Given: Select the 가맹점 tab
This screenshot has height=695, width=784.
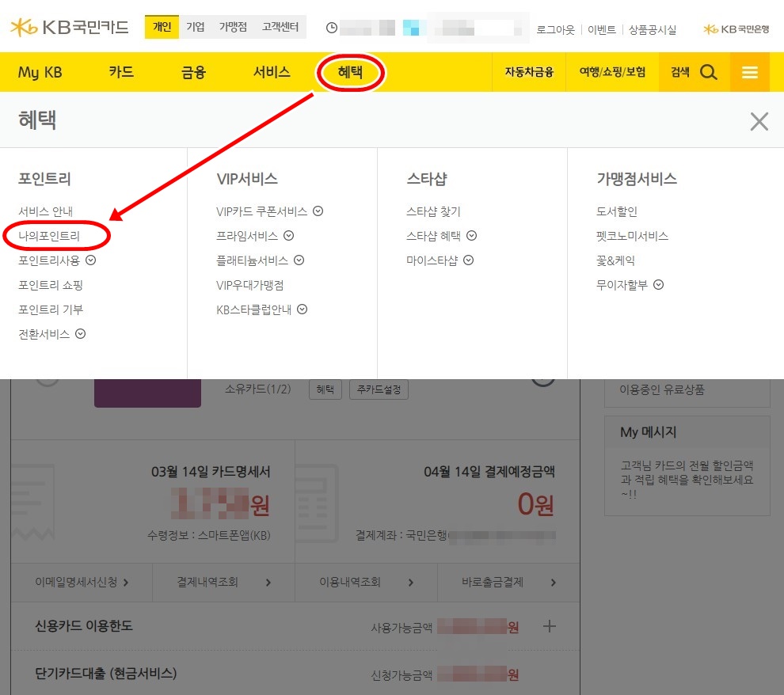Looking at the screenshot, I should point(233,26).
